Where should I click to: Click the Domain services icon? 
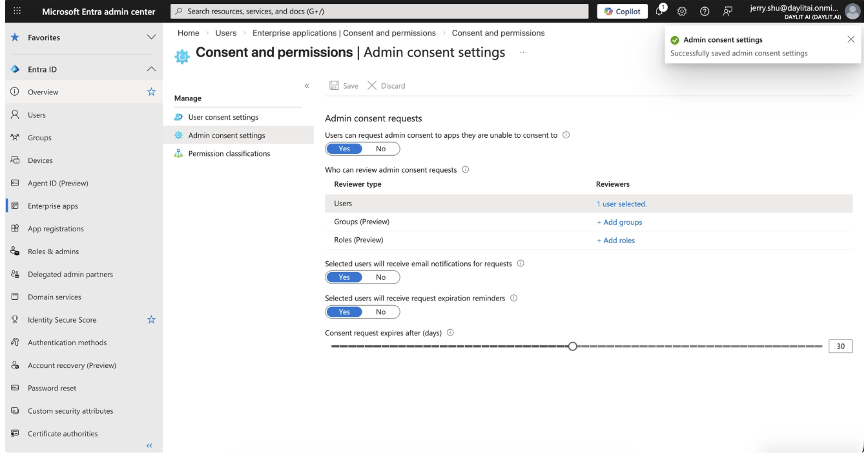(14, 297)
